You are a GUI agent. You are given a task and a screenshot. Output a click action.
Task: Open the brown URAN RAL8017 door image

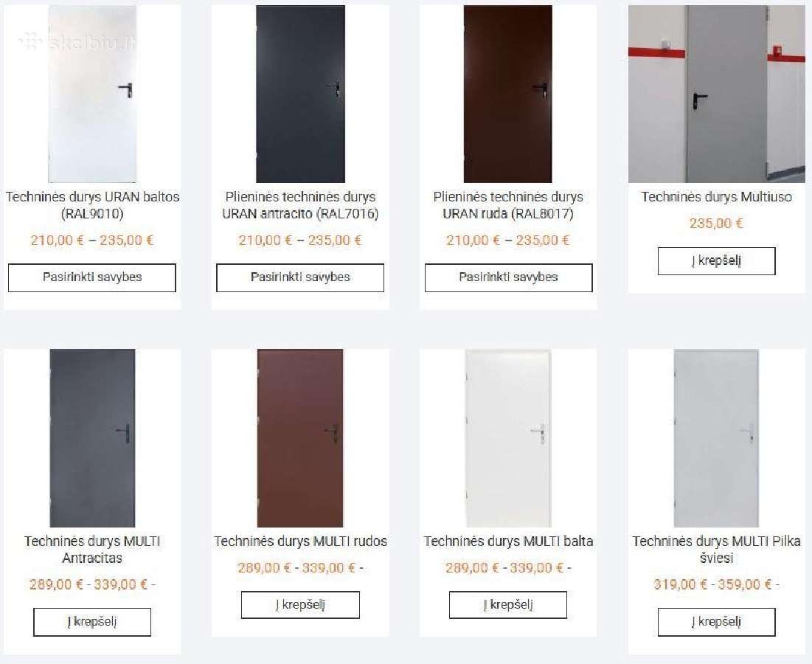click(x=508, y=94)
